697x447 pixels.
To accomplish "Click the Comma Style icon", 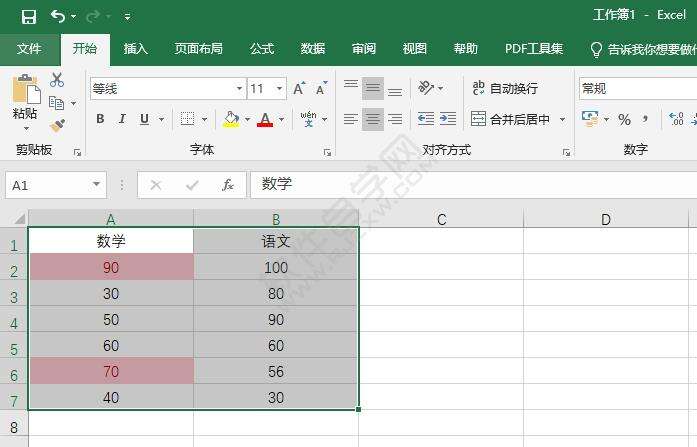I will 645,119.
